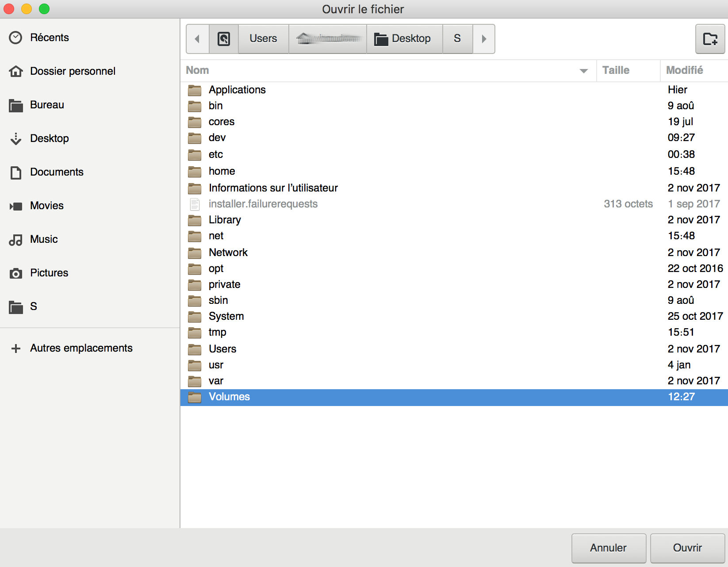Click the Ouvrir button

[687, 548]
